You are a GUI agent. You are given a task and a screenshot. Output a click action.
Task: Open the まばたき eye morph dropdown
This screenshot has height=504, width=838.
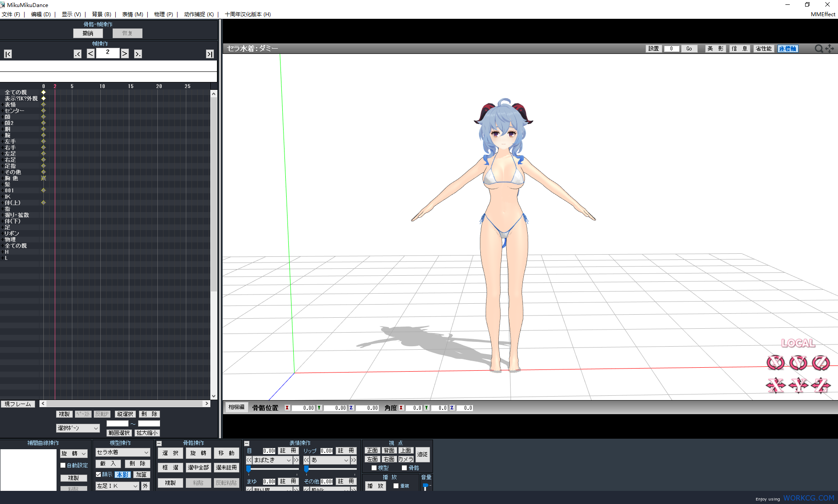273,460
